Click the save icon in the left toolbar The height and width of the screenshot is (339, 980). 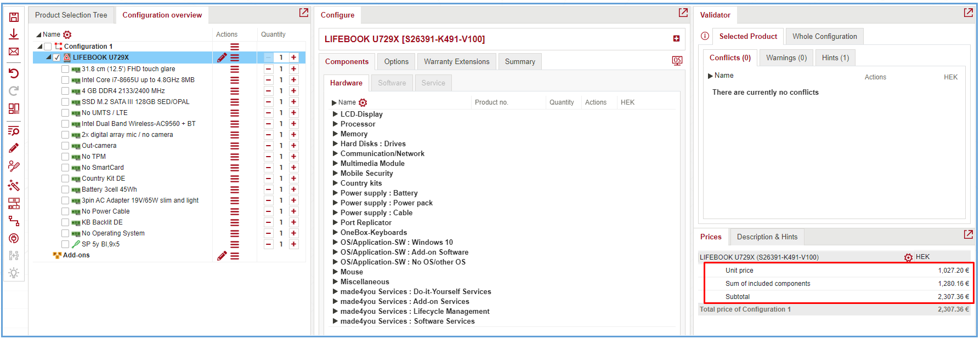coord(14,17)
